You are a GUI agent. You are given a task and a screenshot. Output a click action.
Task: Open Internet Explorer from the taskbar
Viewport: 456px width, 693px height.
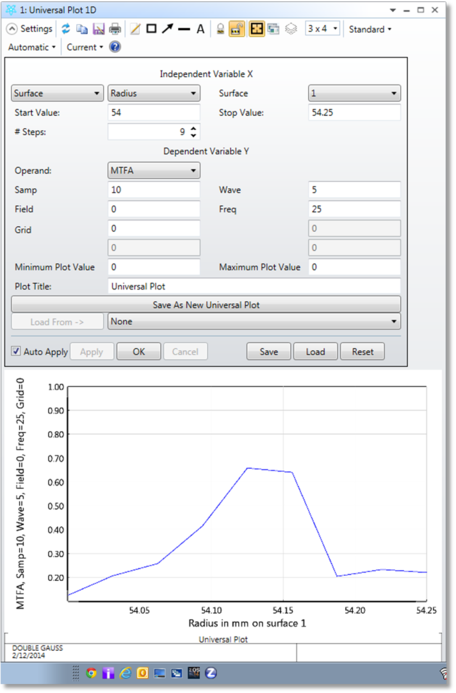pos(125,673)
